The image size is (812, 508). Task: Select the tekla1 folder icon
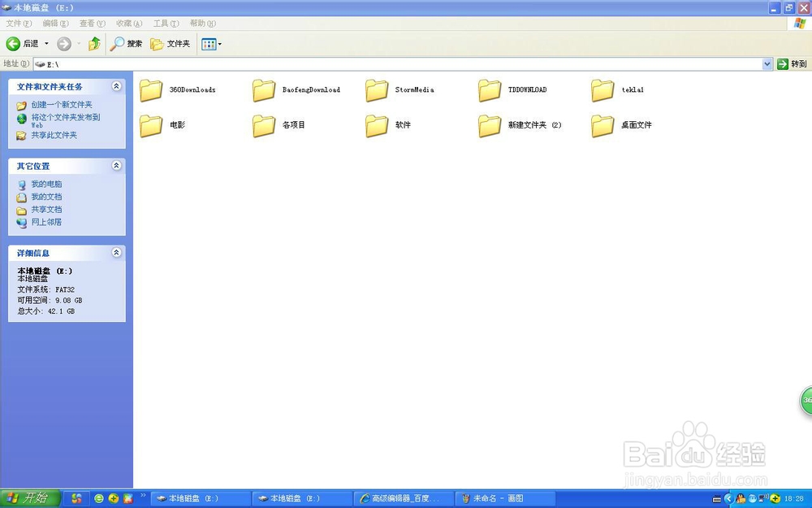603,89
